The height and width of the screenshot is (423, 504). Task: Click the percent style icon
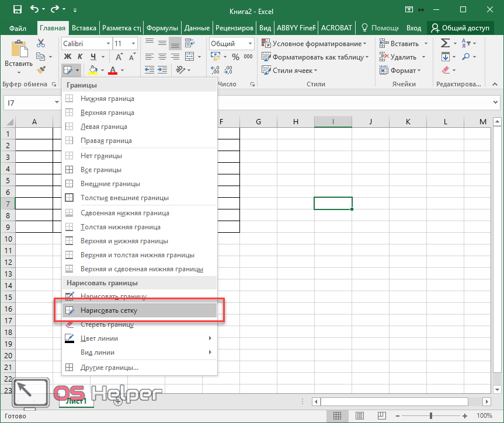tap(235, 57)
